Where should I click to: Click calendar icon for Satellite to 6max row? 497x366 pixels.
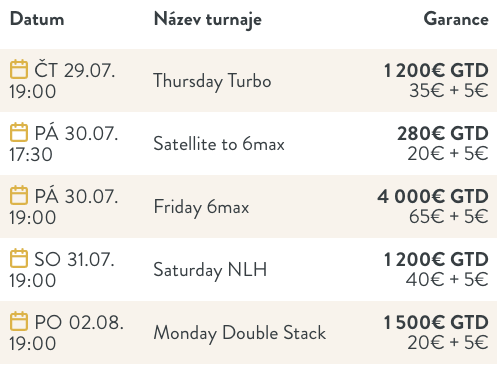click(x=19, y=132)
